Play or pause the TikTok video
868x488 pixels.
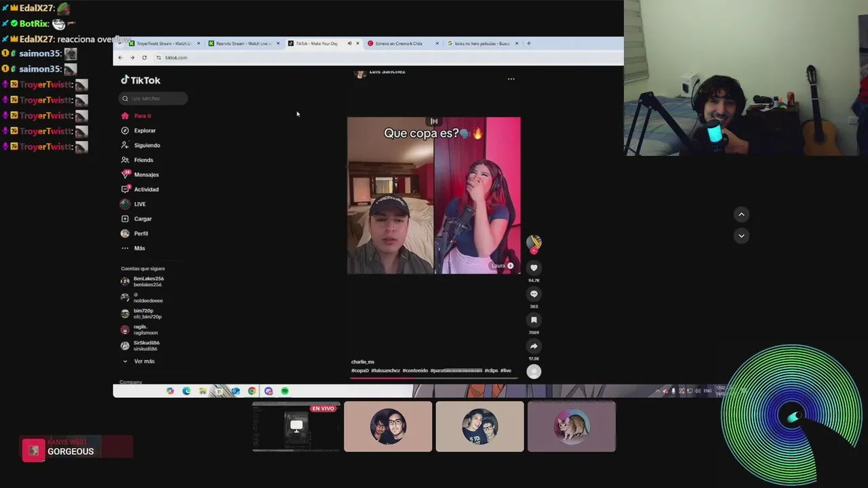[434, 197]
